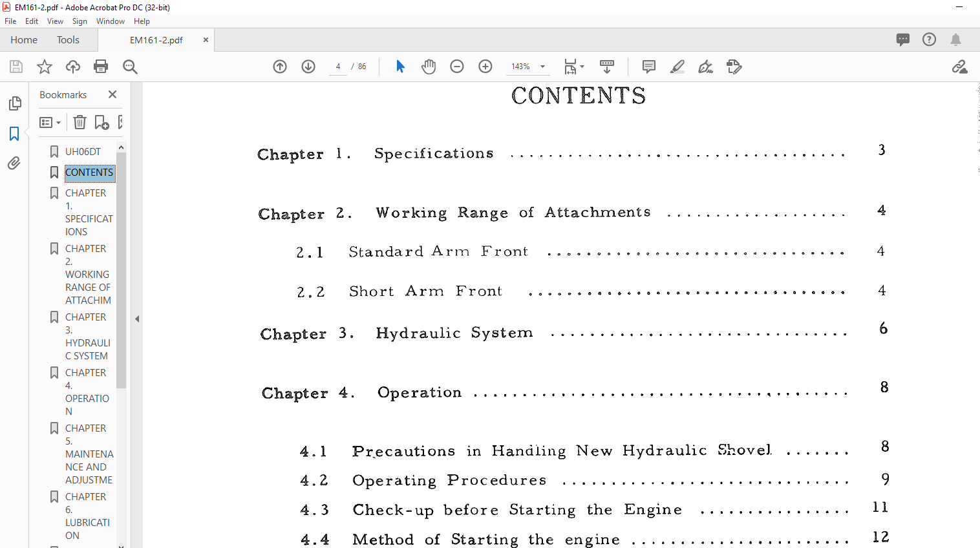Go to next page arrow
Viewport: 980px width, 548px height.
[308, 67]
